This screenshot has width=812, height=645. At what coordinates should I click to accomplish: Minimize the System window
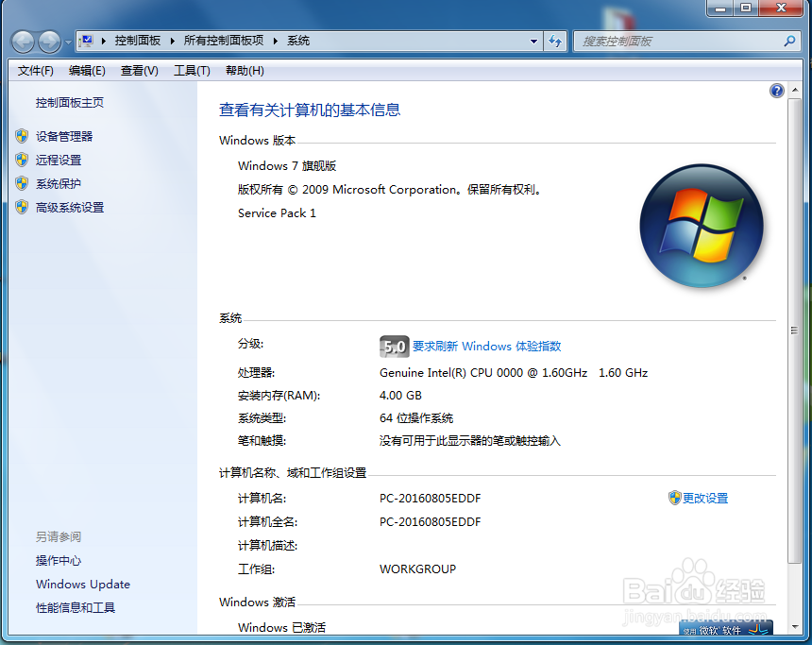point(719,8)
